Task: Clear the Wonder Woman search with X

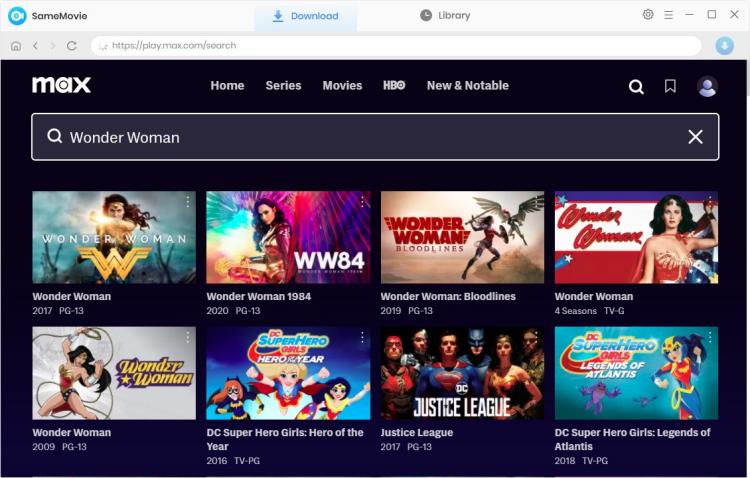Action: pos(695,137)
